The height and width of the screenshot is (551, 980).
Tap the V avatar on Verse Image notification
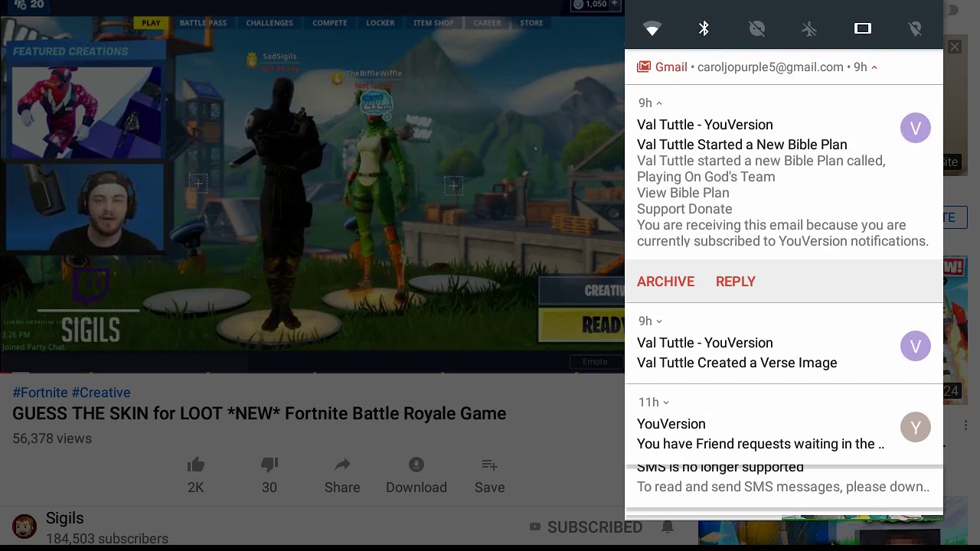pos(916,346)
